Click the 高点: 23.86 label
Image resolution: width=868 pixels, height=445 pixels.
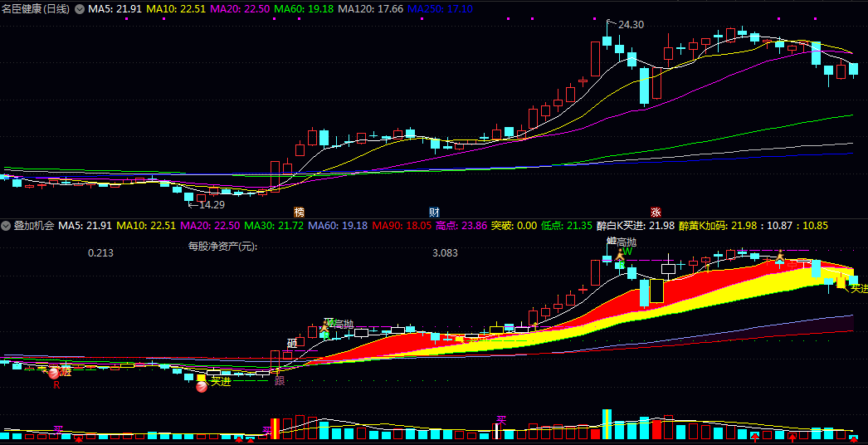tap(461, 226)
